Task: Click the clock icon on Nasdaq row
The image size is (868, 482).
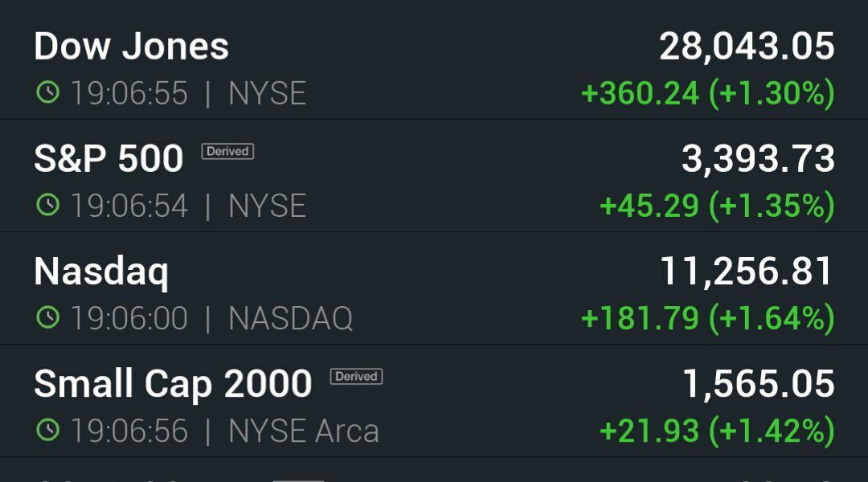Action: pyautogui.click(x=47, y=317)
